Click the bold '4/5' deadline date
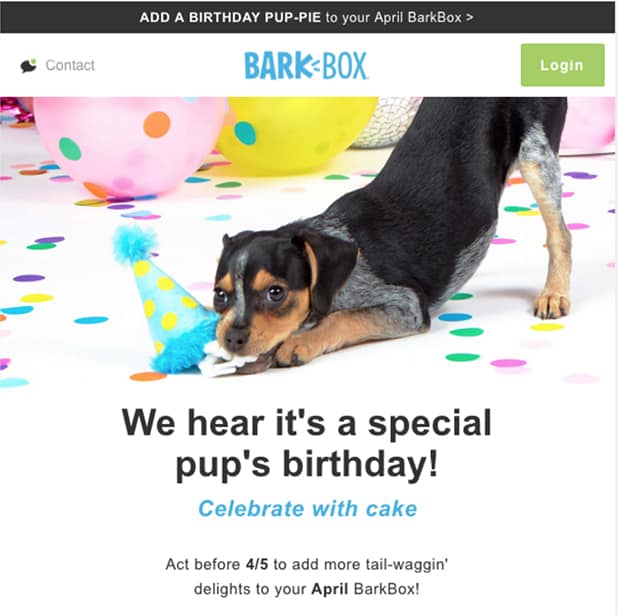The height and width of the screenshot is (615, 618). point(257,564)
